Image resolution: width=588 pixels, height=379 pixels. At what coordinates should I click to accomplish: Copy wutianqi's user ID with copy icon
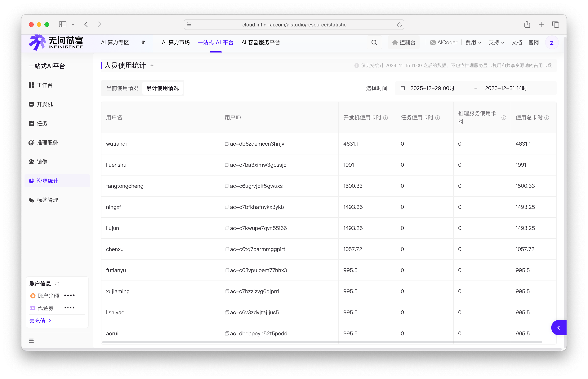point(227,144)
